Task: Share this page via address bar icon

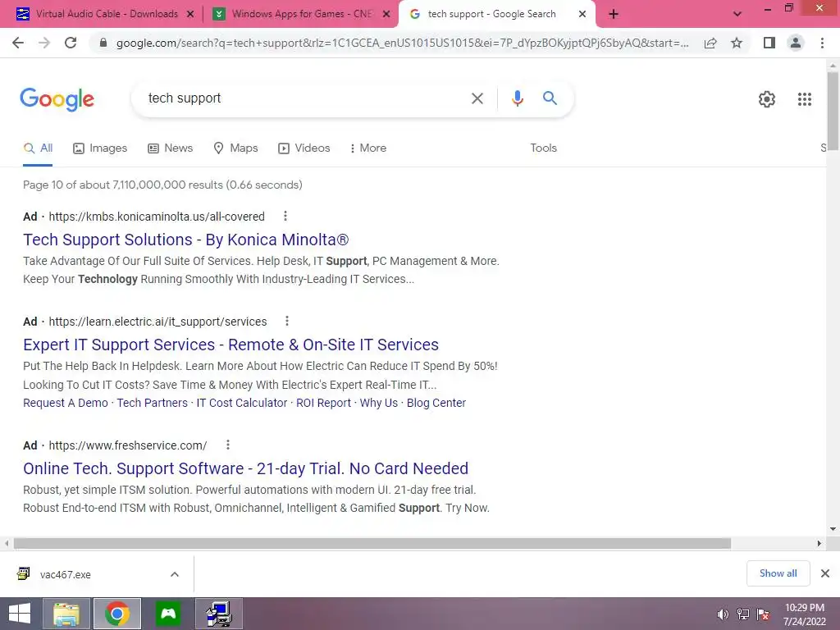Action: coord(710,43)
